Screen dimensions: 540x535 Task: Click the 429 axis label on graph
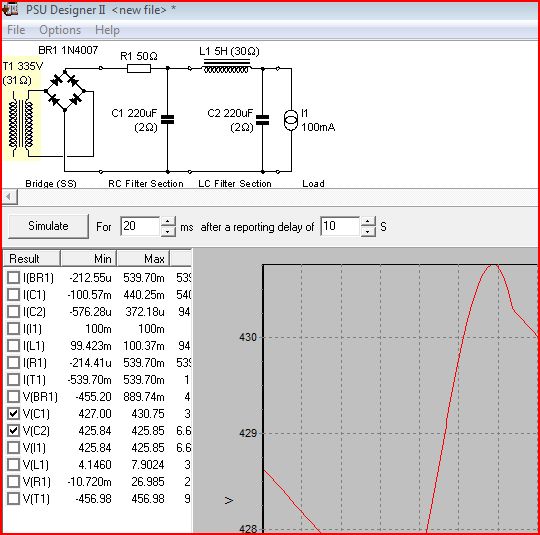[248, 433]
